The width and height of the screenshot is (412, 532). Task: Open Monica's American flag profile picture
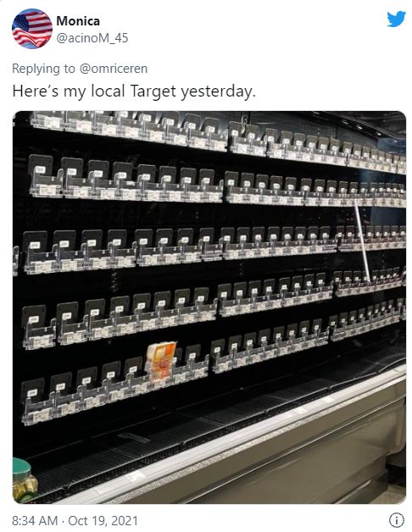[32, 29]
